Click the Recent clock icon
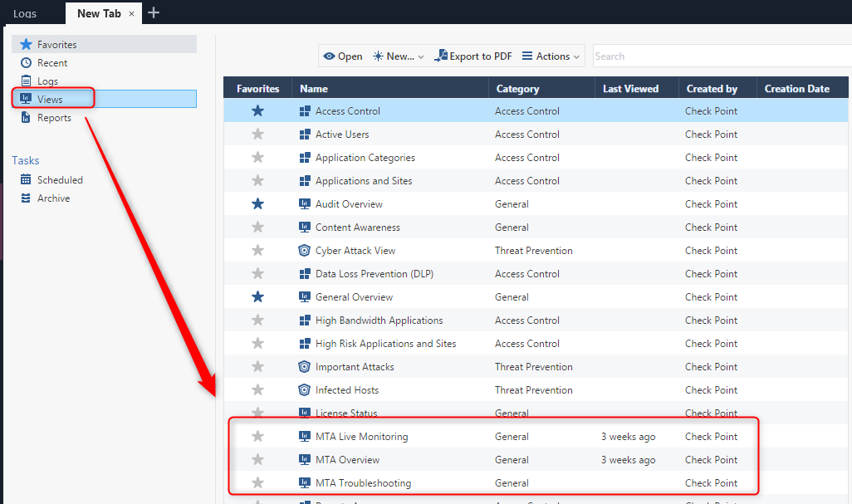The height and width of the screenshot is (504, 852). click(26, 63)
